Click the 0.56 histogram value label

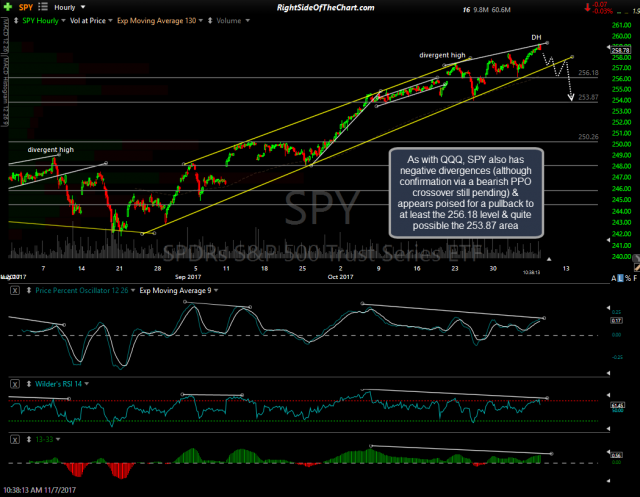(616, 455)
